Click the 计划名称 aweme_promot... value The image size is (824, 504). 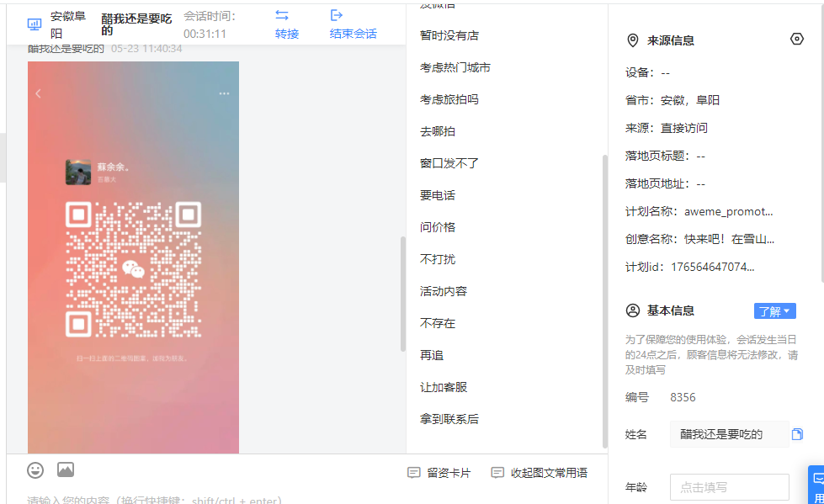pos(728,211)
